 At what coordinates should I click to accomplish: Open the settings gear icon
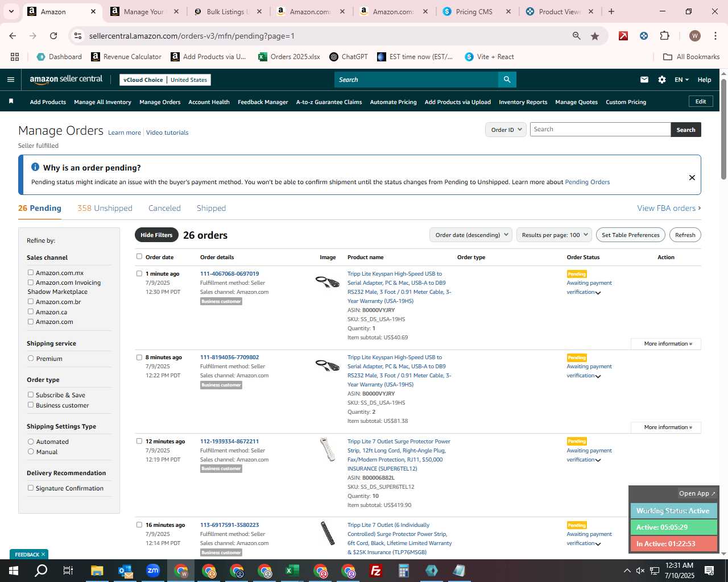(662, 80)
